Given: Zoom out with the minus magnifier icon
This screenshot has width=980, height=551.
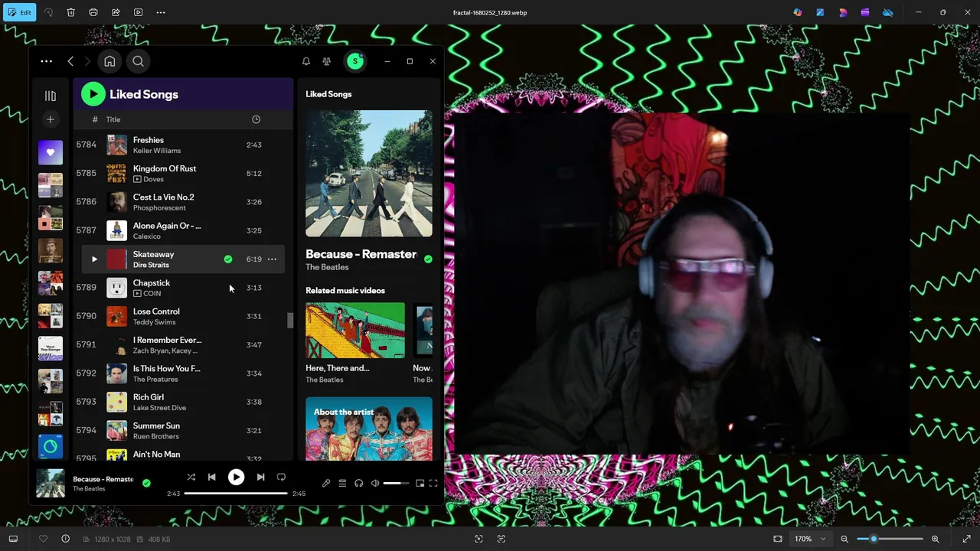Looking at the screenshot, I should [x=844, y=539].
